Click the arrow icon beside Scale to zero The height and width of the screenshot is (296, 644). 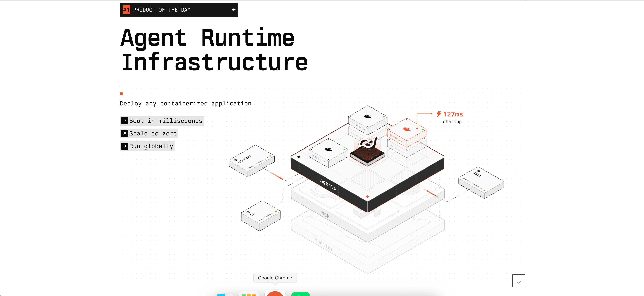(125, 133)
